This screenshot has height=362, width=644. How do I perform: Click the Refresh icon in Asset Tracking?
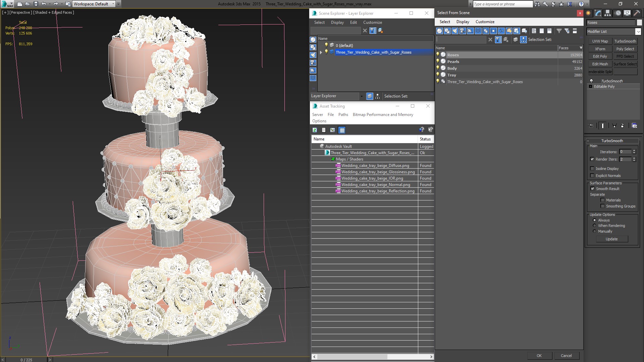(315, 130)
